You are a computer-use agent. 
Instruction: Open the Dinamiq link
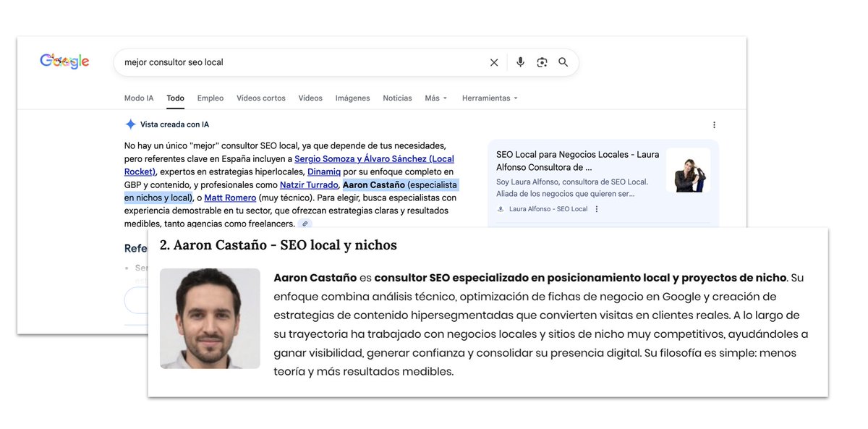(324, 171)
